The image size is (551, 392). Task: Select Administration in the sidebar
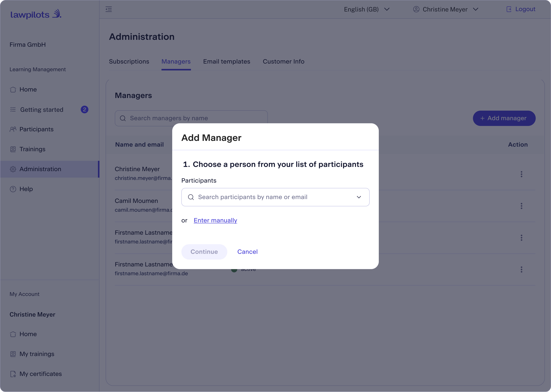[x=49, y=169]
